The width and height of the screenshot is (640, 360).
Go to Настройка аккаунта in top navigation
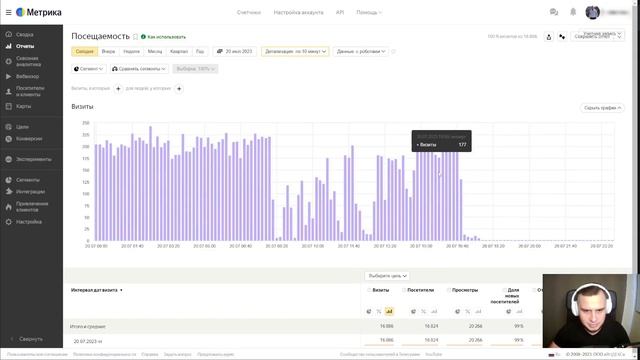(x=298, y=13)
